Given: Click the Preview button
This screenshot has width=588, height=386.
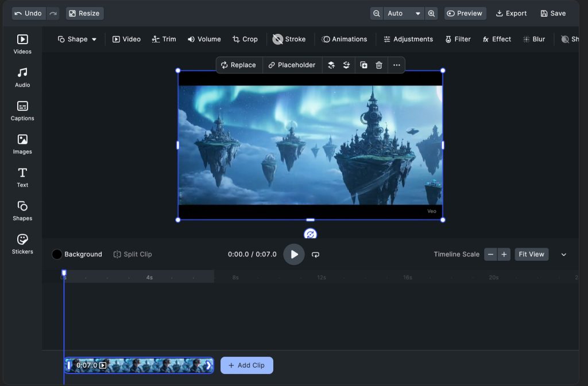Looking at the screenshot, I should (x=465, y=13).
